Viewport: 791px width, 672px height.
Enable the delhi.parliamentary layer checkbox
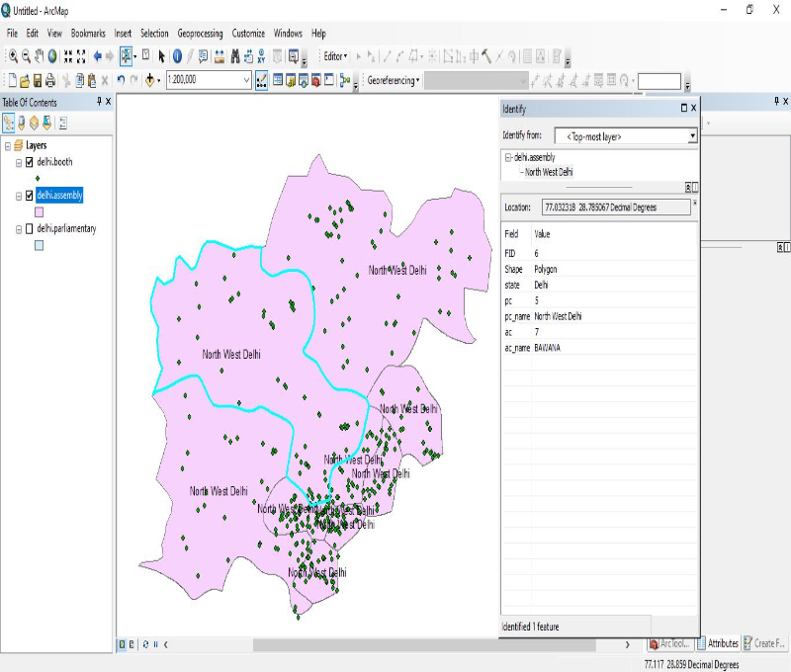click(29, 228)
